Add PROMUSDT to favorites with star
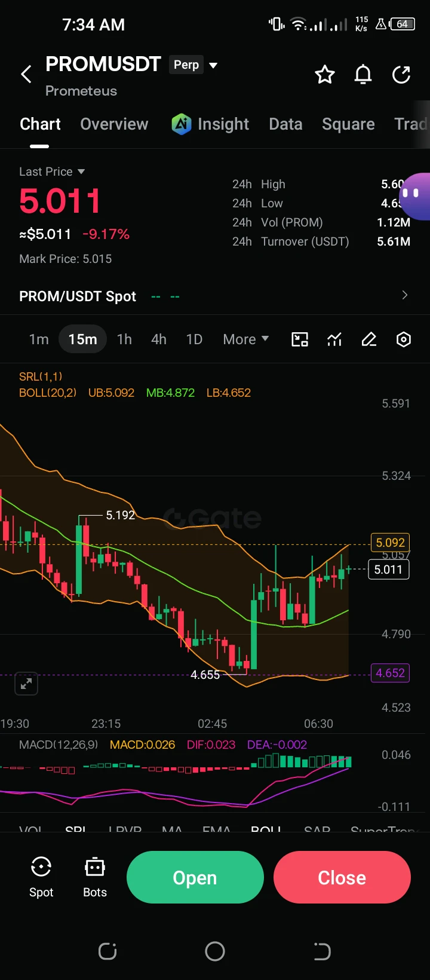Viewport: 430px width, 980px height. coord(325,75)
